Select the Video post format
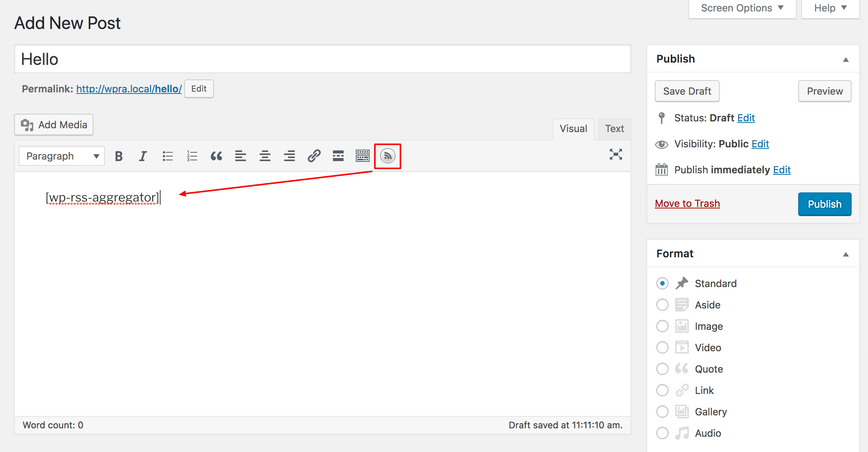The image size is (868, 452). (x=662, y=347)
